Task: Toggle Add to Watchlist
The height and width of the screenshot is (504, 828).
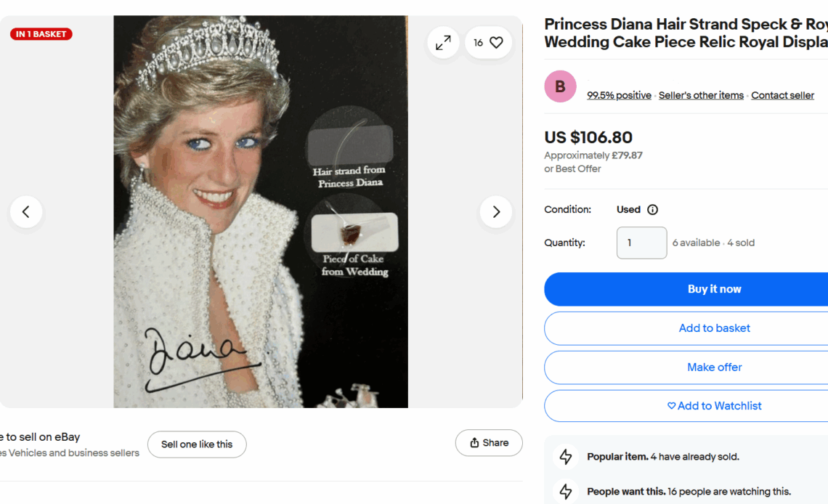Action: coord(714,406)
